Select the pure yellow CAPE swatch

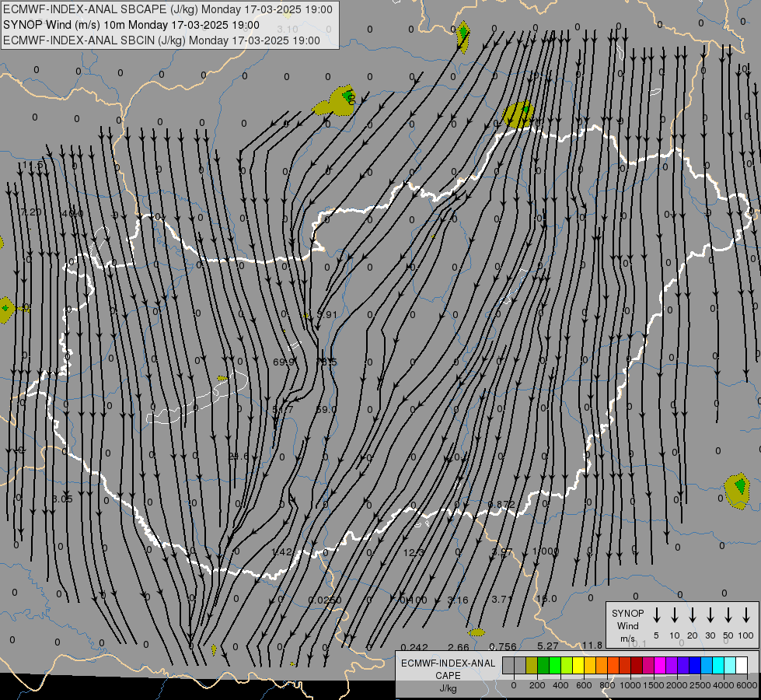578,666
